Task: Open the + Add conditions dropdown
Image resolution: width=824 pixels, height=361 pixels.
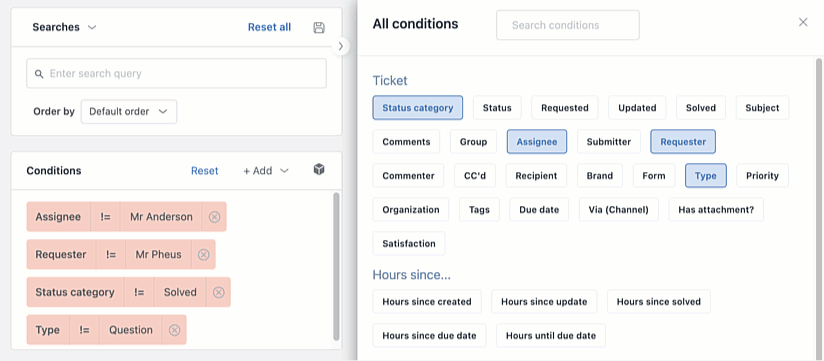Action: click(266, 171)
